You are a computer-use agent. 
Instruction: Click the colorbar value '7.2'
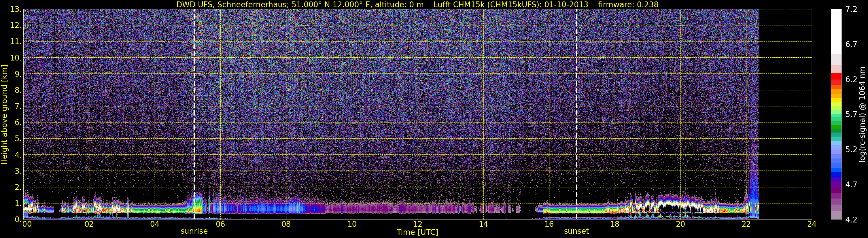tap(851, 10)
